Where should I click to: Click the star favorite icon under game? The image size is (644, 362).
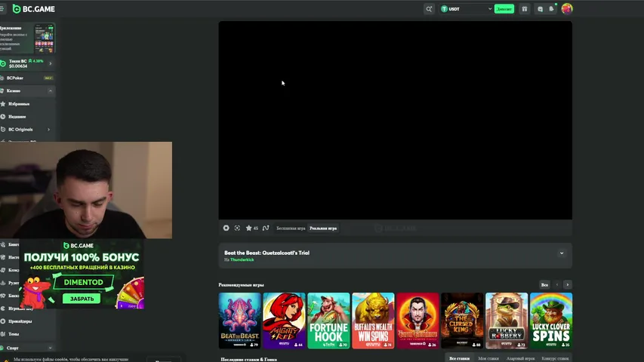pyautogui.click(x=248, y=228)
